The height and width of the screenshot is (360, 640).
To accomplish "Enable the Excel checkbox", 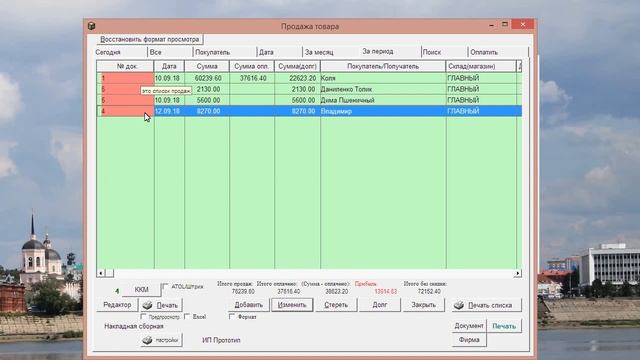I will click(187, 316).
